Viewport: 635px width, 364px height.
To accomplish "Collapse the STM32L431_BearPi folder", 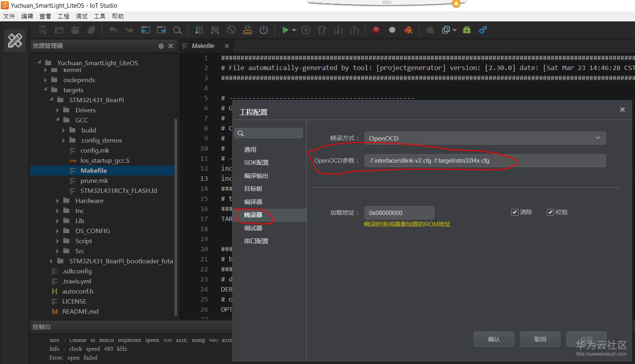I will [x=52, y=99].
